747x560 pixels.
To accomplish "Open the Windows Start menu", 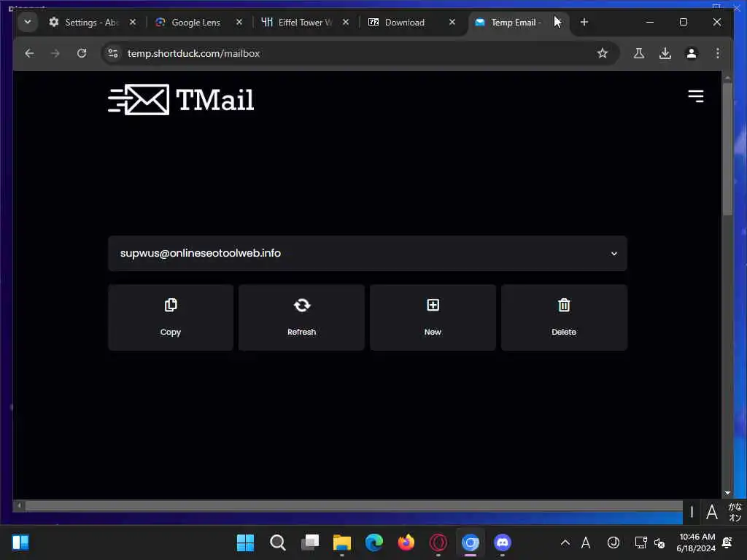I will 245,542.
